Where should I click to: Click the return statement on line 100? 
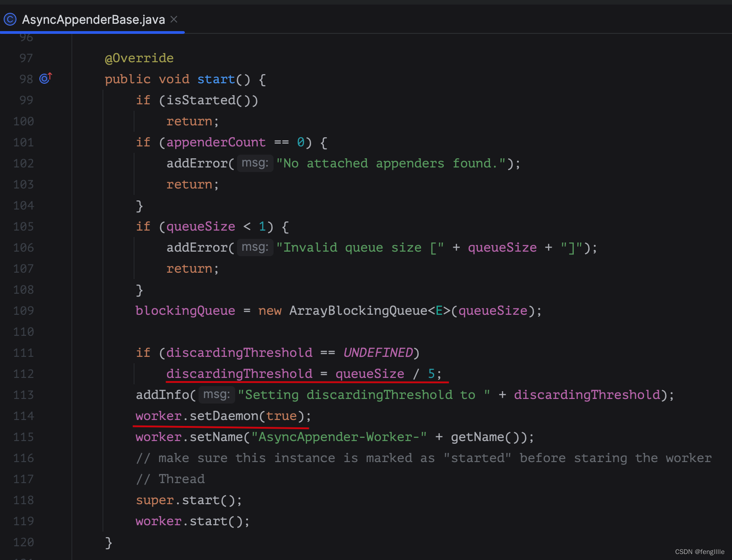(x=193, y=121)
